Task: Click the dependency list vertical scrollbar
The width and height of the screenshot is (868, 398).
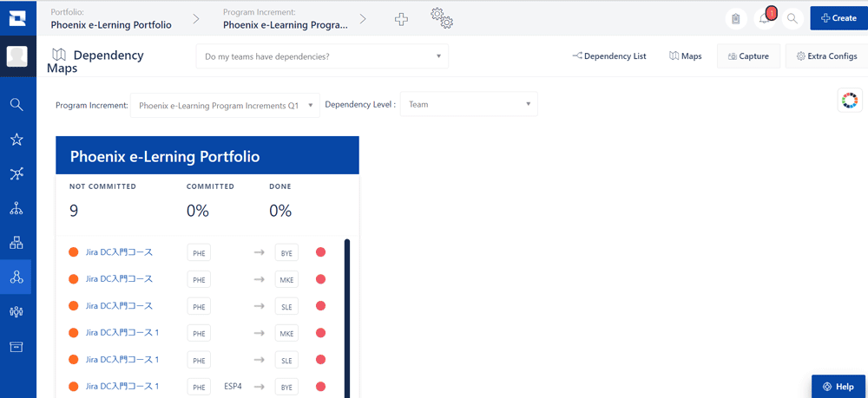Action: coord(347,318)
